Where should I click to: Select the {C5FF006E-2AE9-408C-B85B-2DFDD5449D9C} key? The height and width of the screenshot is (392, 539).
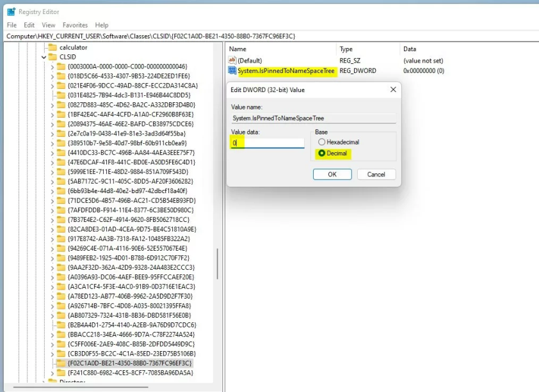coord(131,344)
